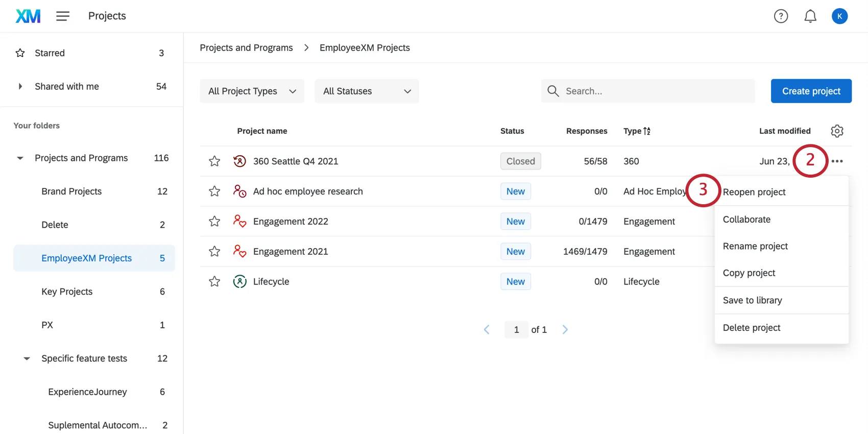Go to Projects and Programs breadcrumb
This screenshot has width=868, height=434.
[246, 48]
